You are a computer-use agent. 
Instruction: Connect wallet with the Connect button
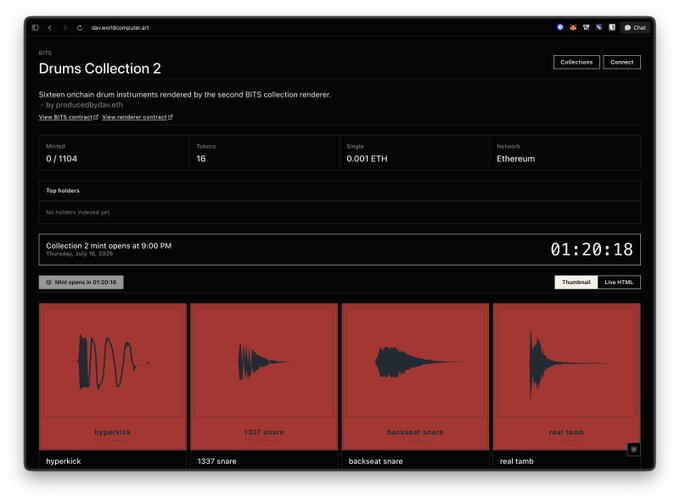coord(622,62)
